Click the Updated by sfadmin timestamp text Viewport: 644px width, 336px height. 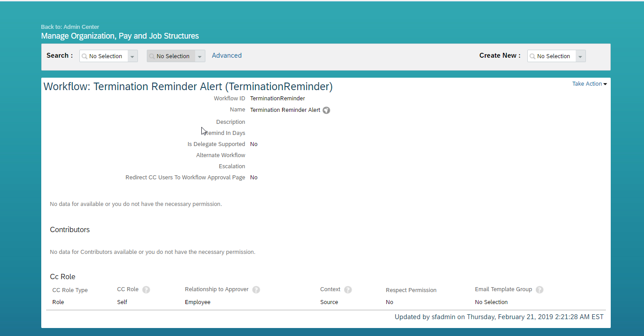(x=499, y=317)
